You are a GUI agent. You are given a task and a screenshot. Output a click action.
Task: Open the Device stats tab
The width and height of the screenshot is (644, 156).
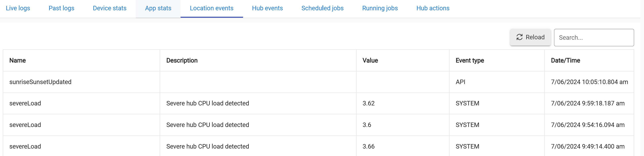[109, 8]
